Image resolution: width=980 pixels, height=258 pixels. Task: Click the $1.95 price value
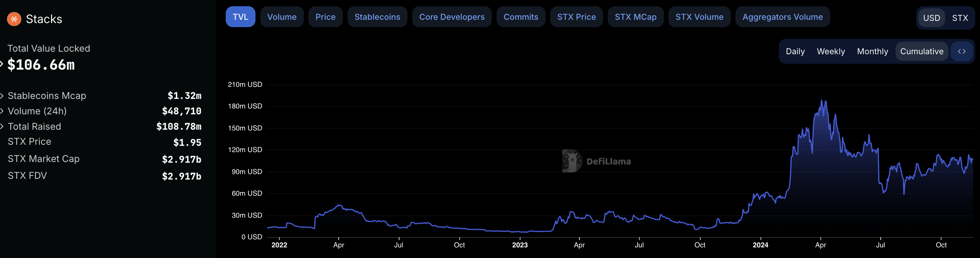click(x=187, y=143)
